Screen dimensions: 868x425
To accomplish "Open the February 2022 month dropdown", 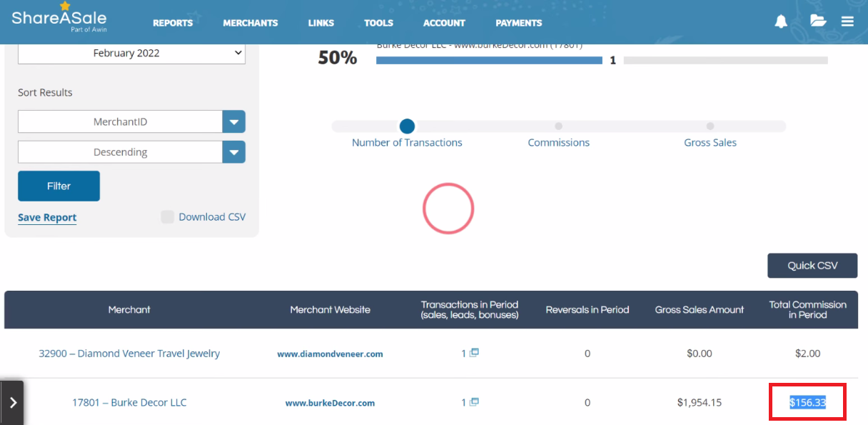I will (x=131, y=54).
